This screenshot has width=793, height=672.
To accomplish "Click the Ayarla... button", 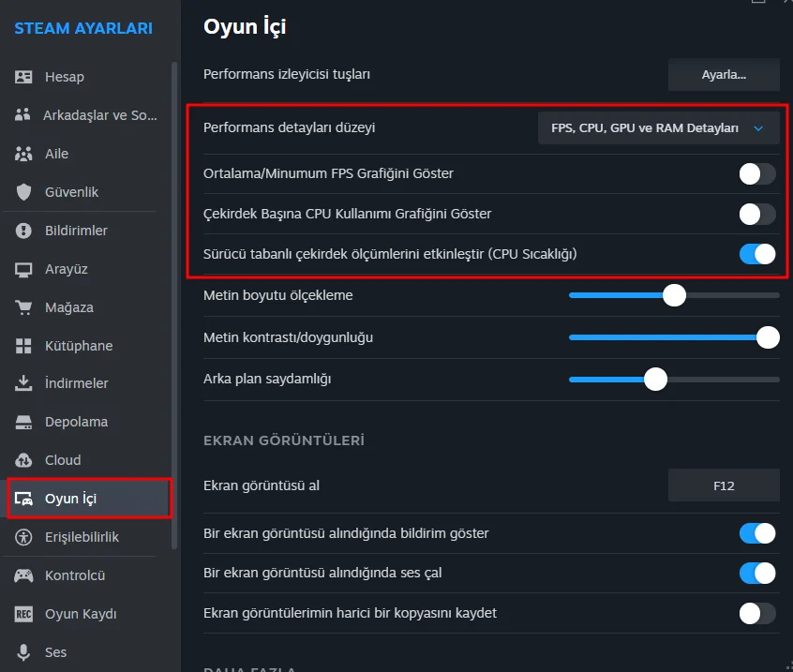I will pos(724,74).
